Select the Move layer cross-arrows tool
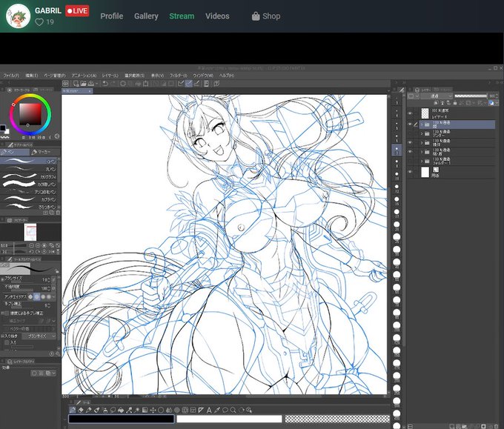 [x=153, y=410]
